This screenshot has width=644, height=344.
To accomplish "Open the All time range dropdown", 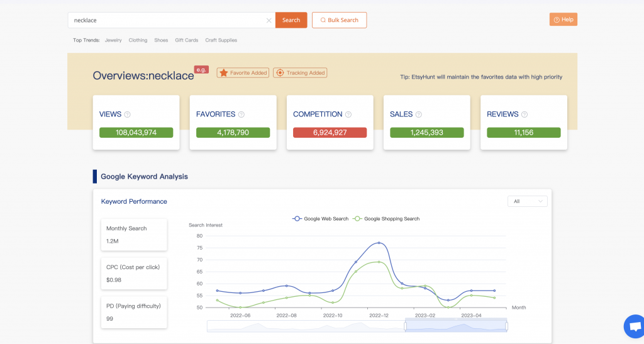I will [527, 201].
